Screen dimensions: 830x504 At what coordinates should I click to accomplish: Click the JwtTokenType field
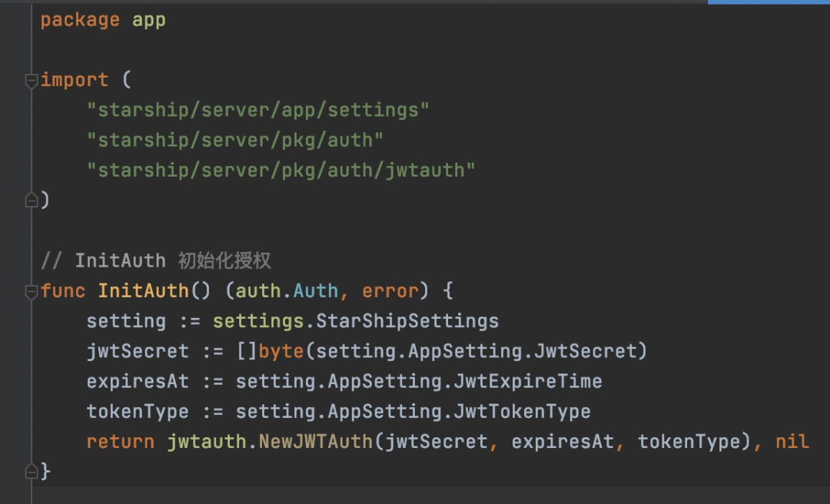[x=522, y=411]
